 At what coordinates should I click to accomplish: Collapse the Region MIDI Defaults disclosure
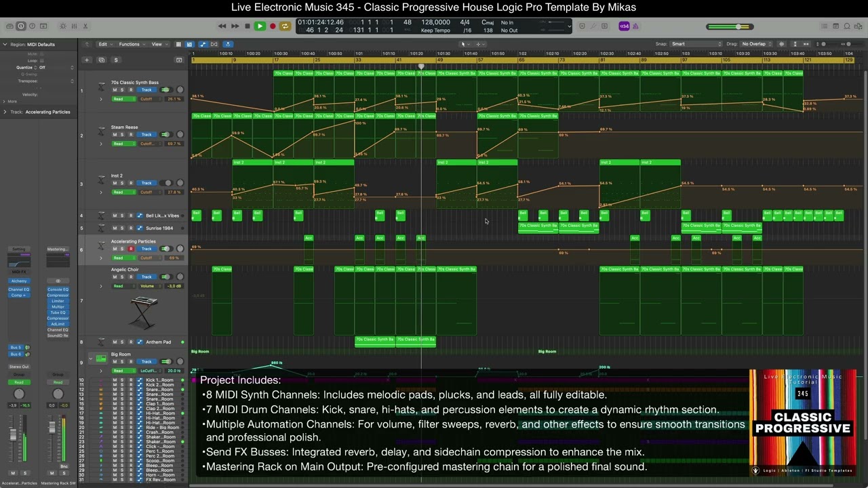[x=5, y=45]
